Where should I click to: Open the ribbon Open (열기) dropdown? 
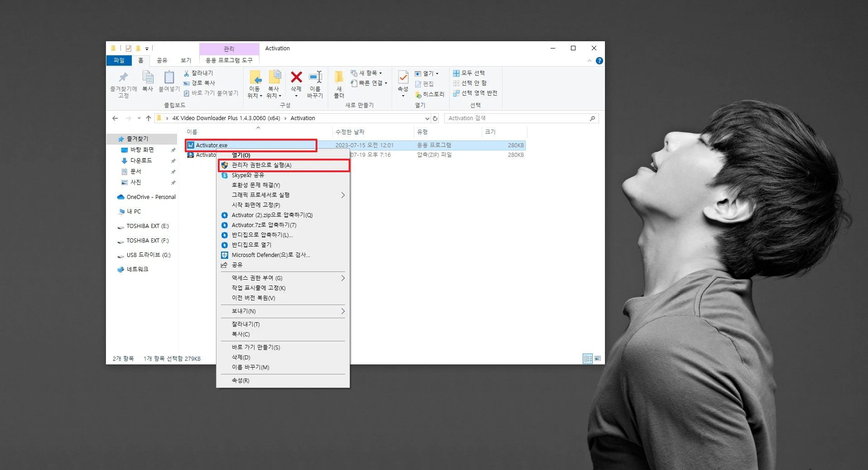427,73
